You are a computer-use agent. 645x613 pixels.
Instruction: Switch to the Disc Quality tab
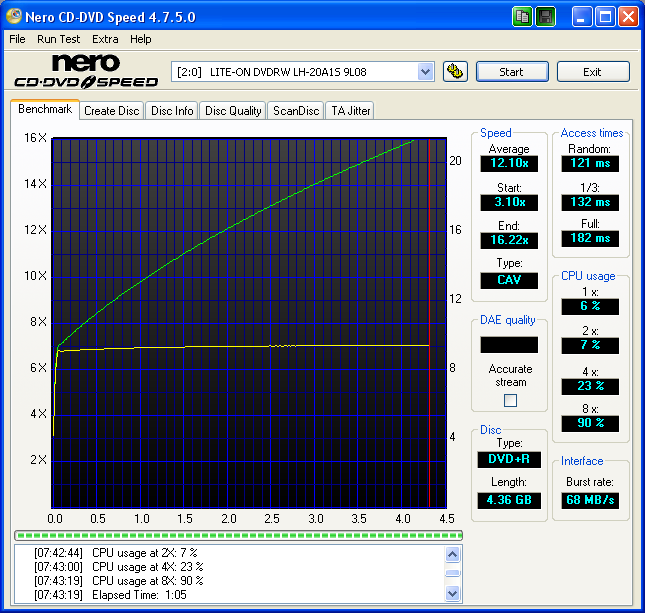tap(233, 111)
